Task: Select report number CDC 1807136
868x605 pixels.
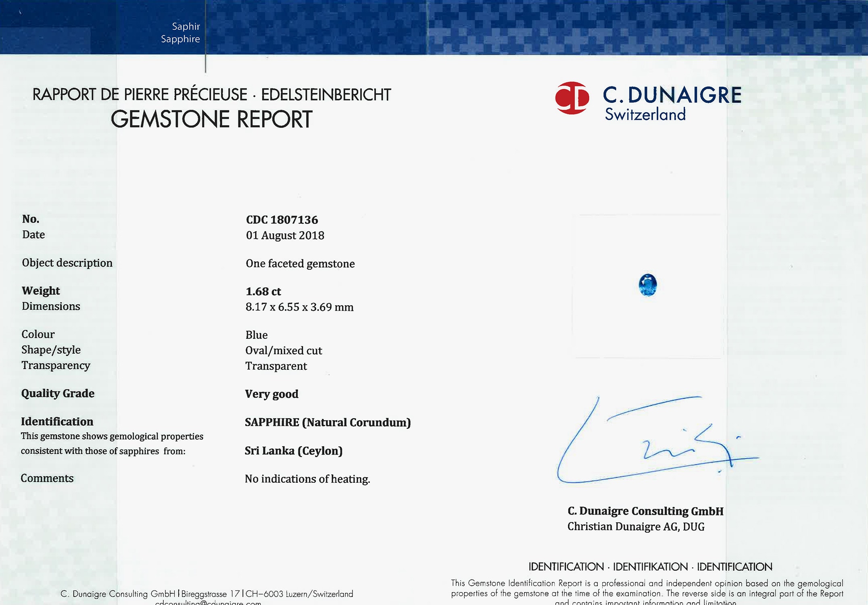Action: coord(282,220)
